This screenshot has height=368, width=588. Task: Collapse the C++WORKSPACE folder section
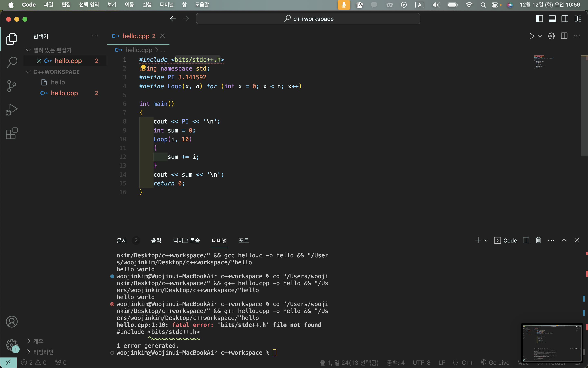pyautogui.click(x=28, y=72)
